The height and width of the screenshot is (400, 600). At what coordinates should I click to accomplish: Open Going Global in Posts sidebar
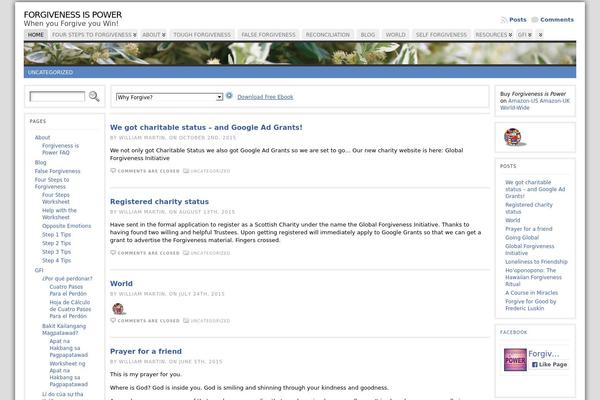pos(522,238)
